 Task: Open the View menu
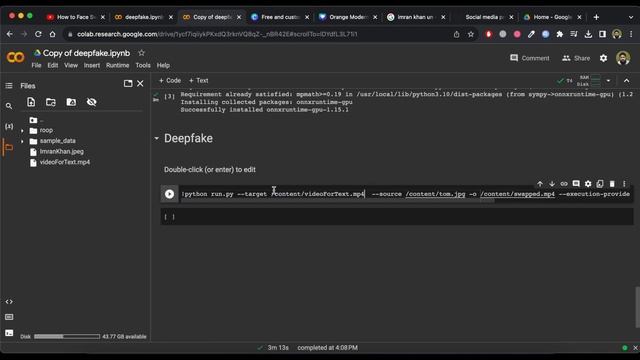click(71, 65)
